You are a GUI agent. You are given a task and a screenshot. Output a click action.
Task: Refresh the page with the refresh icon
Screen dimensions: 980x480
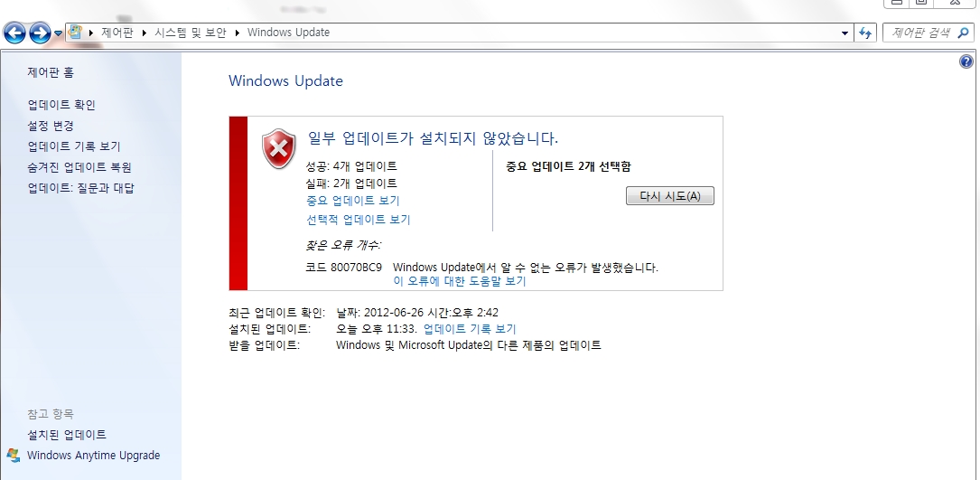pos(865,33)
